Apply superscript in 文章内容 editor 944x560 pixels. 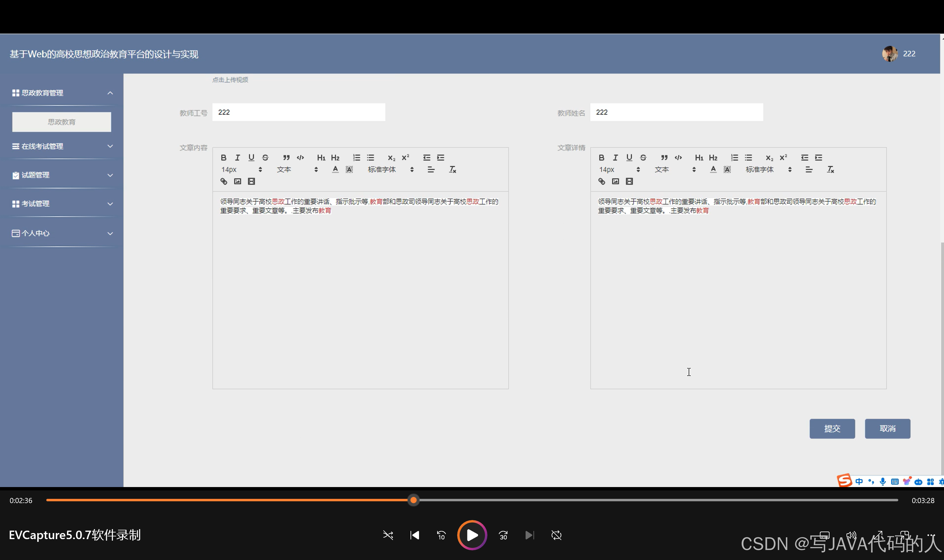[x=405, y=158]
